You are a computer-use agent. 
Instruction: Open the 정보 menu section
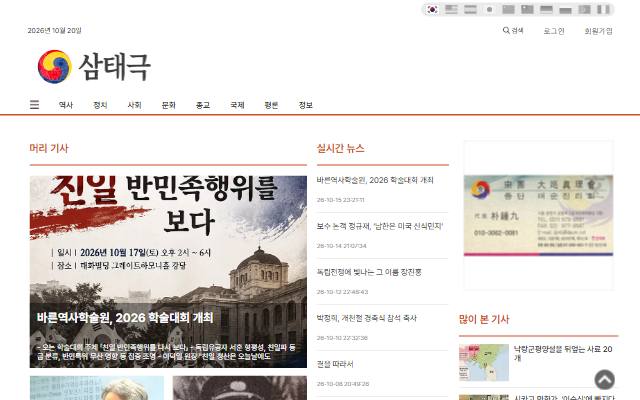[306, 105]
